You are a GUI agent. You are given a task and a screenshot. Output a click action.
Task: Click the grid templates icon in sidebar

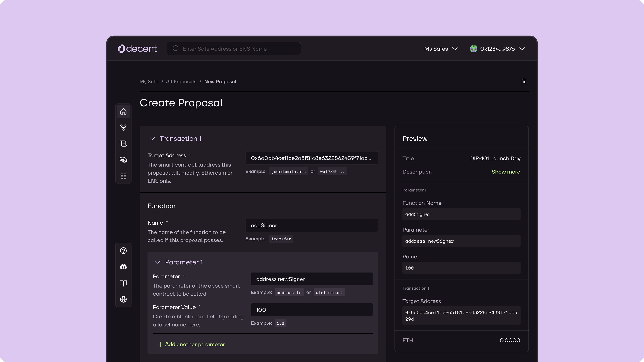pyautogui.click(x=123, y=176)
